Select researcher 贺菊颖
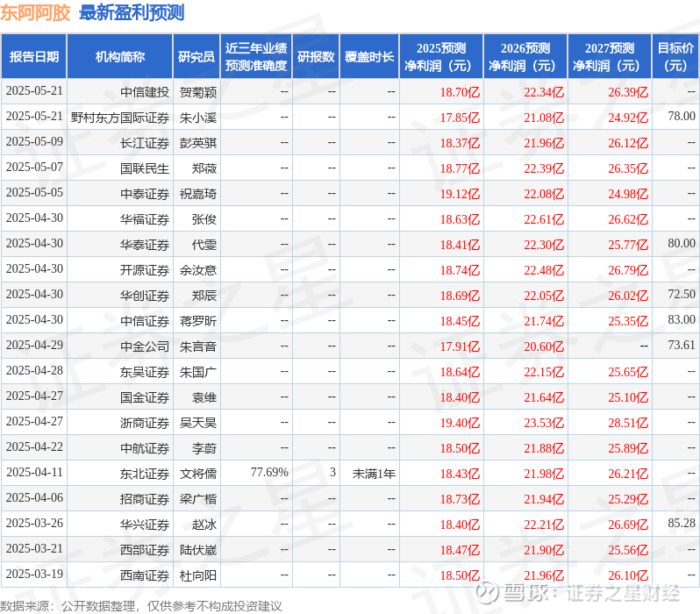The width and height of the screenshot is (700, 614). [x=198, y=92]
